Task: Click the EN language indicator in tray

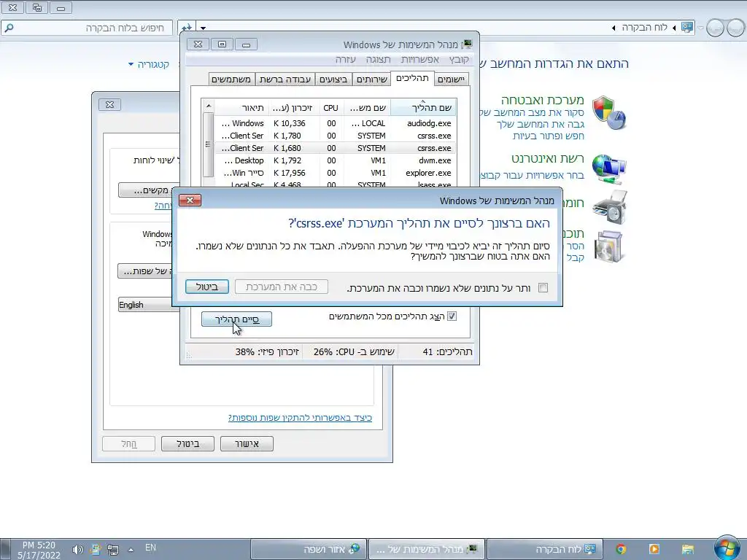Action: pyautogui.click(x=150, y=548)
